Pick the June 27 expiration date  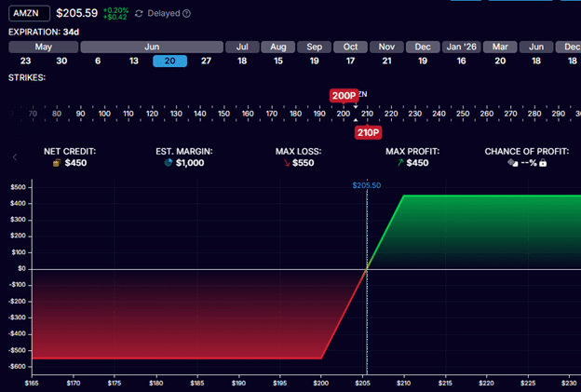pos(205,61)
